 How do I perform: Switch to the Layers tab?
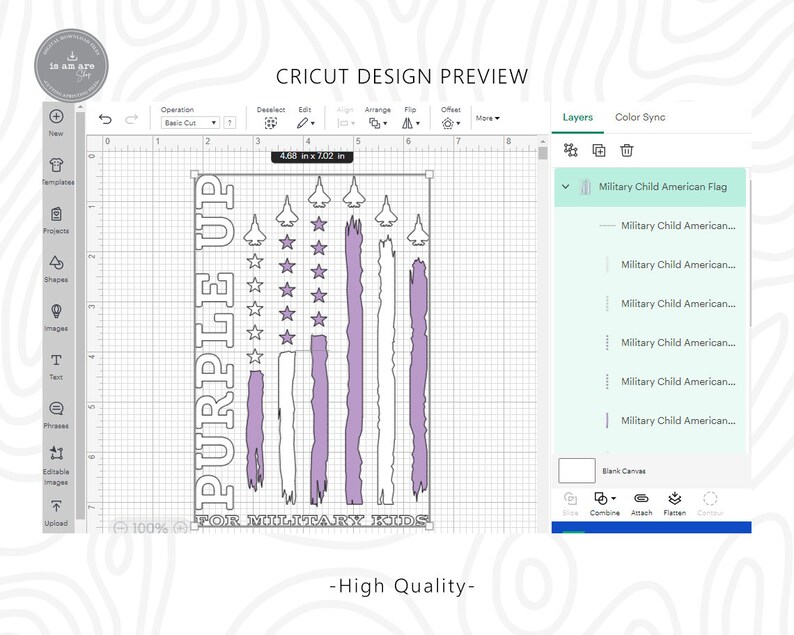[x=578, y=117]
